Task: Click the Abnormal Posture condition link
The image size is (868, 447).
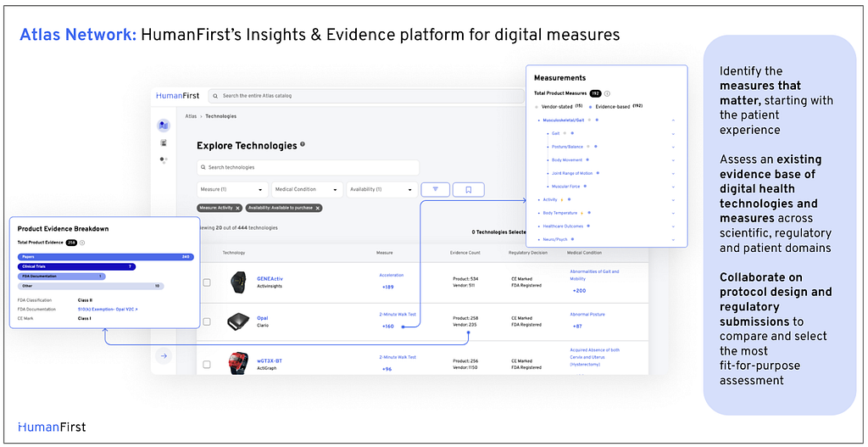Action: tap(587, 314)
